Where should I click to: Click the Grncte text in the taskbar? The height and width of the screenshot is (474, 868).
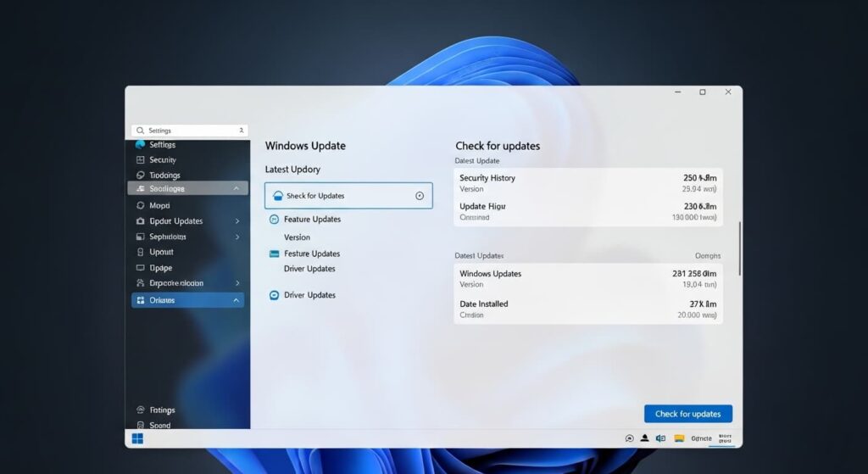click(701, 438)
